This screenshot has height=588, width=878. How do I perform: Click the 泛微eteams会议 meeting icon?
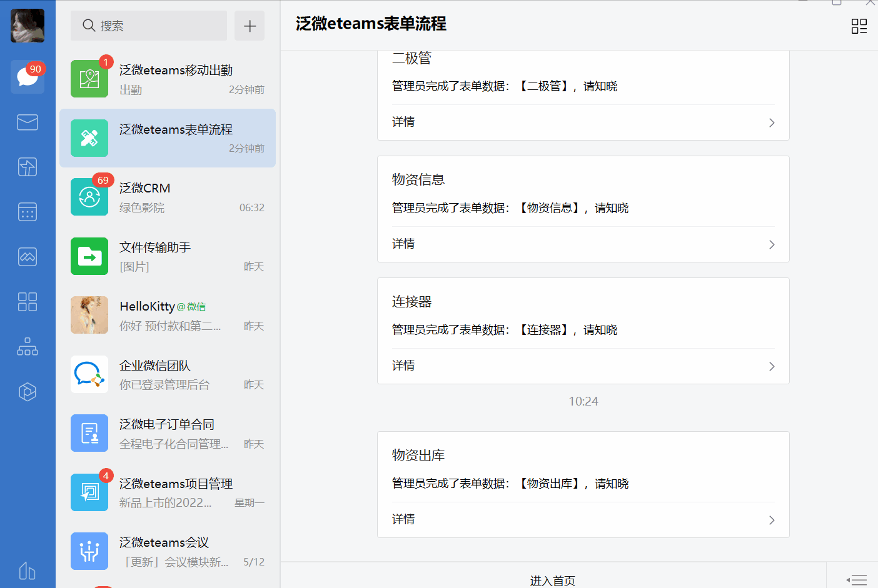click(x=89, y=551)
